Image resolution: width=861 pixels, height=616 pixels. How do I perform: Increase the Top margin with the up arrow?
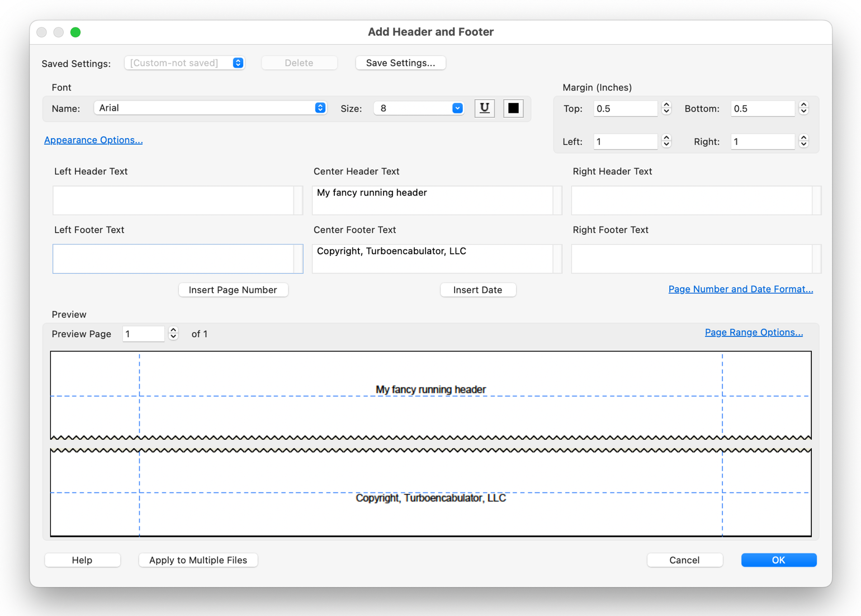coord(665,105)
